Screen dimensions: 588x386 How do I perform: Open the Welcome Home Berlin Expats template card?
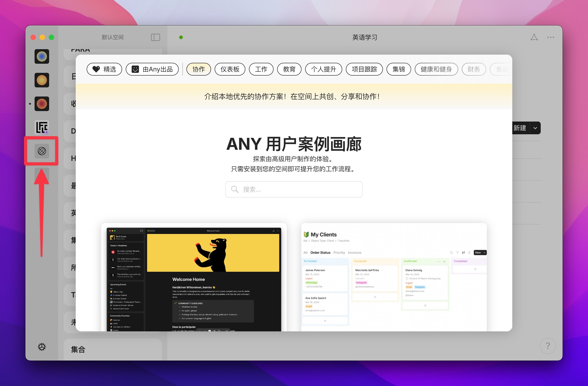[194, 277]
